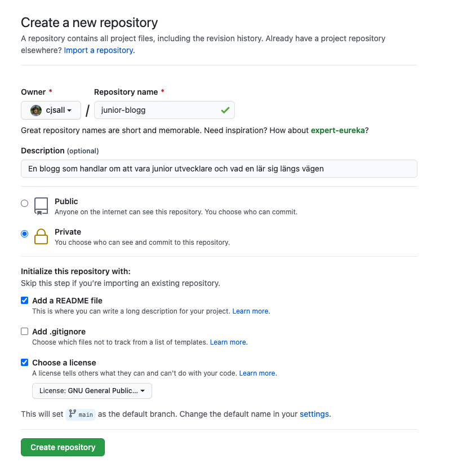Open Learn more link for .gitignore
Screen dimensions: 471x476
point(229,342)
